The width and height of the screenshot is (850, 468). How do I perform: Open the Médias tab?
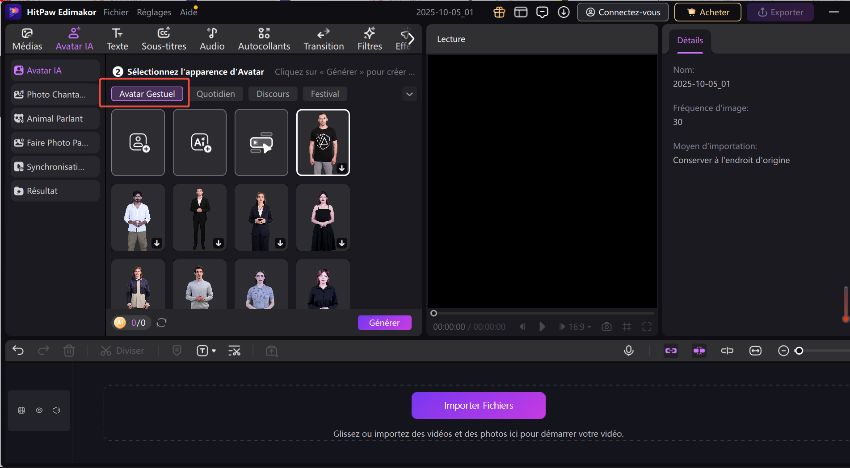click(27, 40)
